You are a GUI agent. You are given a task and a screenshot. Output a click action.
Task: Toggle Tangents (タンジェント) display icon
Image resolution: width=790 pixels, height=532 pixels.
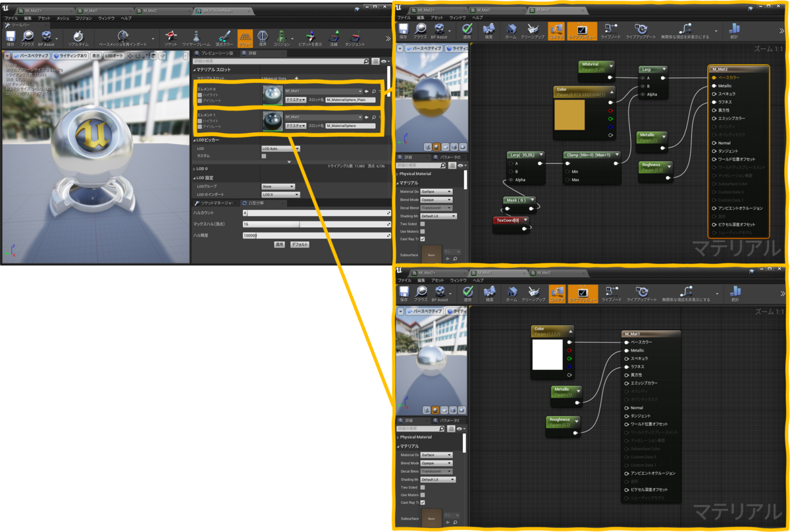[x=355, y=38]
